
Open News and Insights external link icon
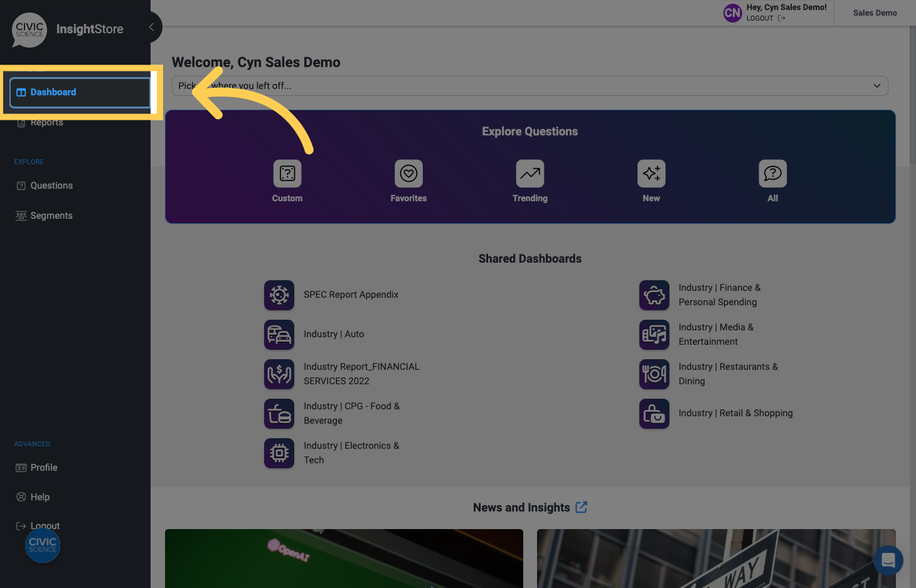coord(582,507)
